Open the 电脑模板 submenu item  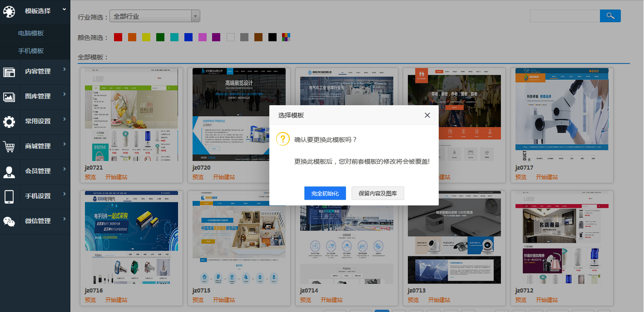(31, 33)
